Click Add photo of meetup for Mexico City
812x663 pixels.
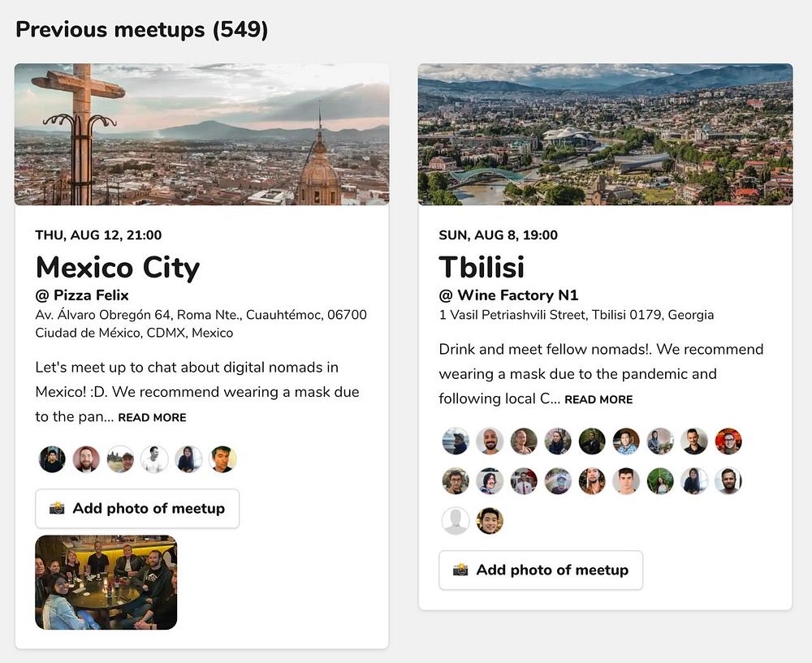[137, 508]
